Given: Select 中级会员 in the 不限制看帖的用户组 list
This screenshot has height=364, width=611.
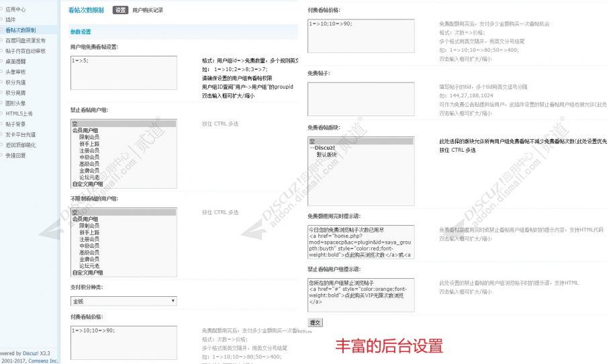Looking at the screenshot, I should click(89, 246).
